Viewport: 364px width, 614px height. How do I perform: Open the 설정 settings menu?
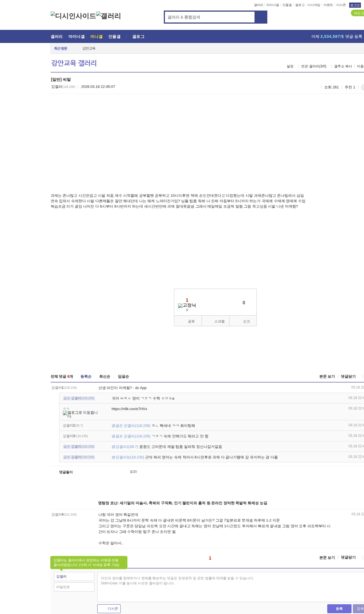tap(290, 66)
